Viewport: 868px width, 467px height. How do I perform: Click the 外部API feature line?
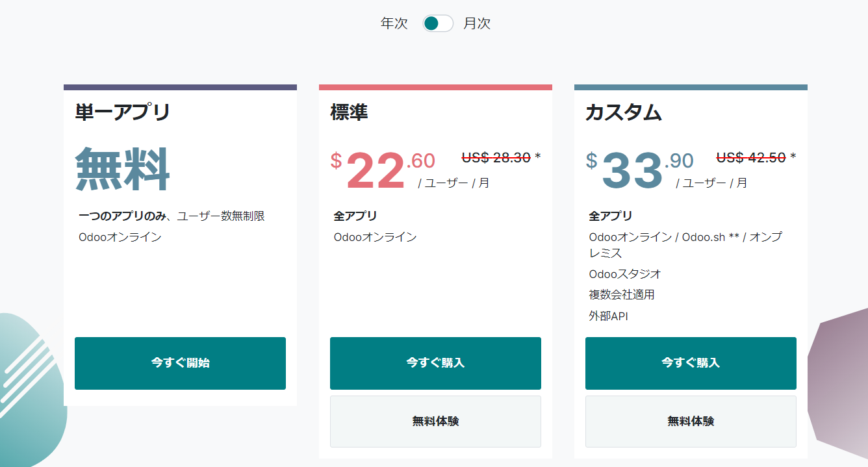pos(608,316)
